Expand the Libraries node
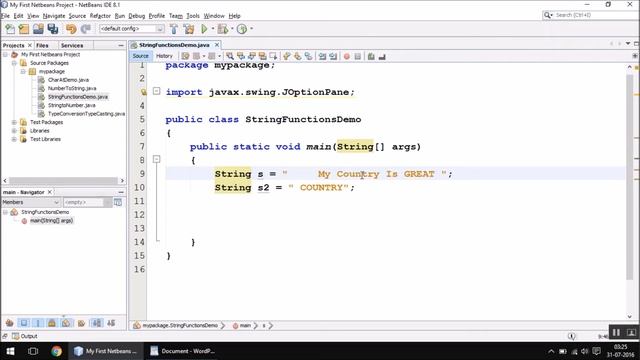The image size is (640, 360). [x=14, y=131]
